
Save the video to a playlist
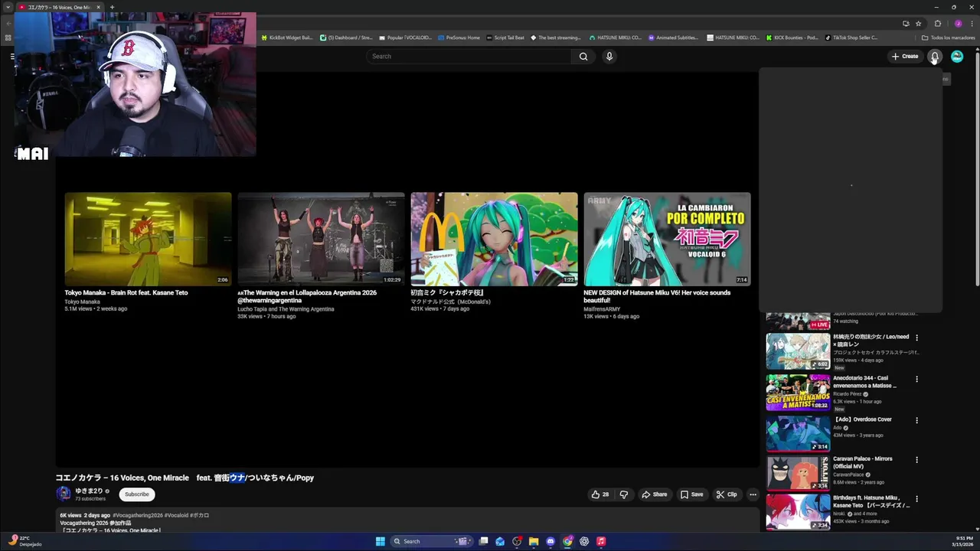click(x=691, y=494)
